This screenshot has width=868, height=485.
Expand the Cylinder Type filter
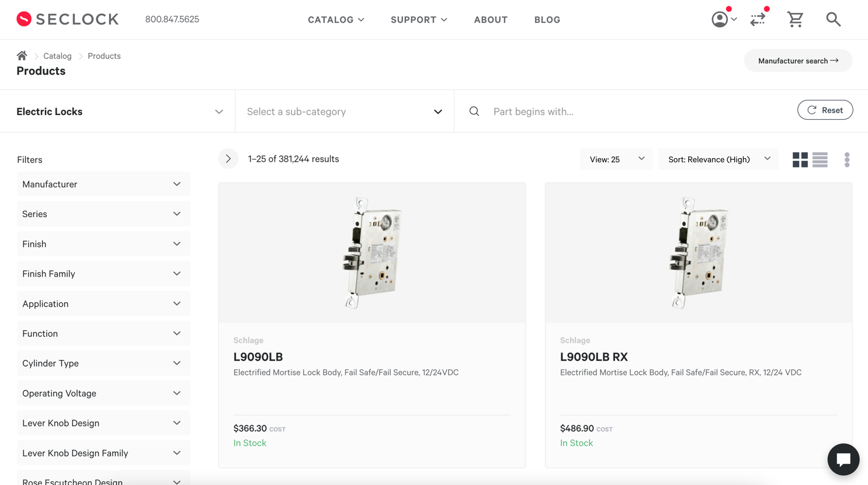click(103, 364)
